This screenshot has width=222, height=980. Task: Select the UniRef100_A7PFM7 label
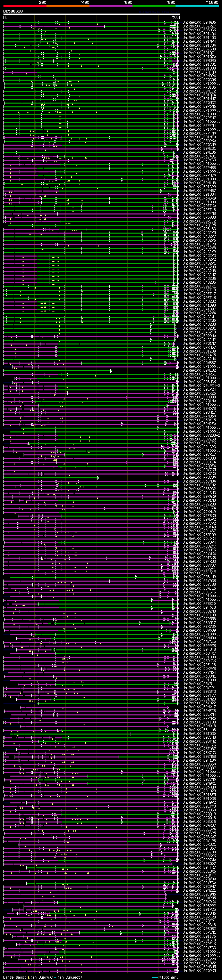(x=199, y=118)
